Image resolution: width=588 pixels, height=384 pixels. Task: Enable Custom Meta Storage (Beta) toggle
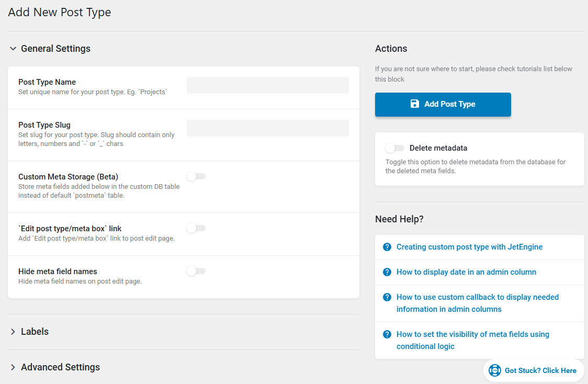pyautogui.click(x=196, y=176)
